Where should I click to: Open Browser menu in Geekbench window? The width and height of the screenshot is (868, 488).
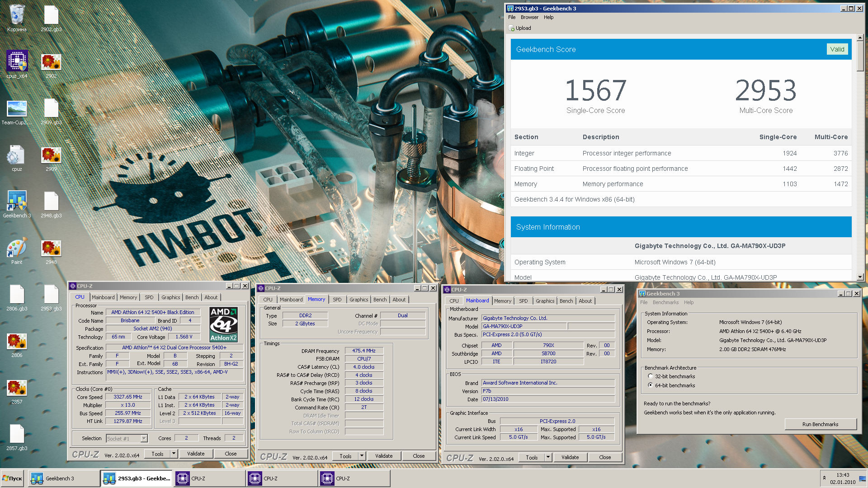point(529,17)
